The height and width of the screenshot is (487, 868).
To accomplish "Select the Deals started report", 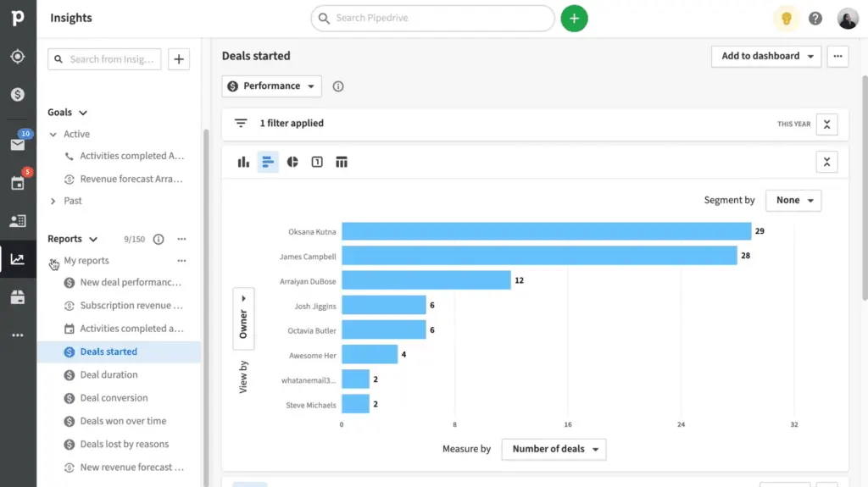I will point(119,352).
